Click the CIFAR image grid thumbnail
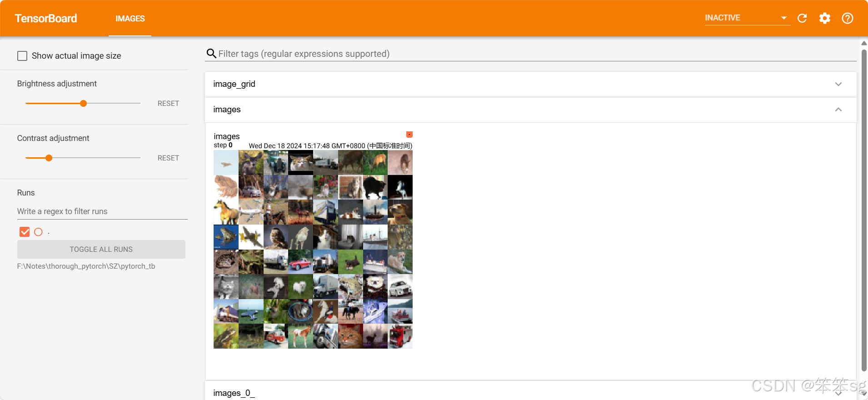This screenshot has width=868, height=400. (x=313, y=250)
